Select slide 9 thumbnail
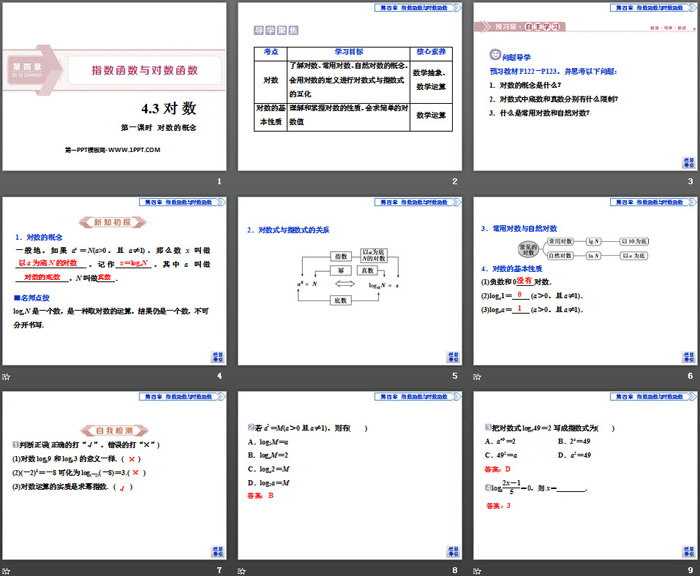 (x=584, y=477)
